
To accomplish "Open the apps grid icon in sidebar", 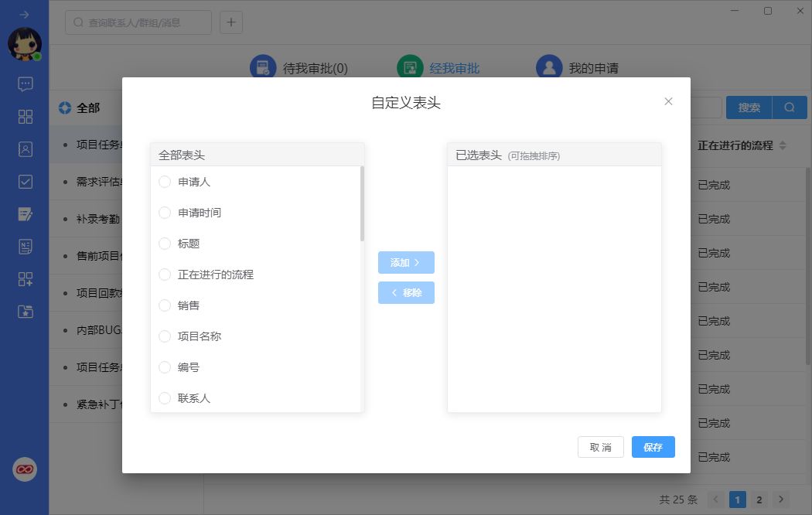I will click(x=26, y=117).
